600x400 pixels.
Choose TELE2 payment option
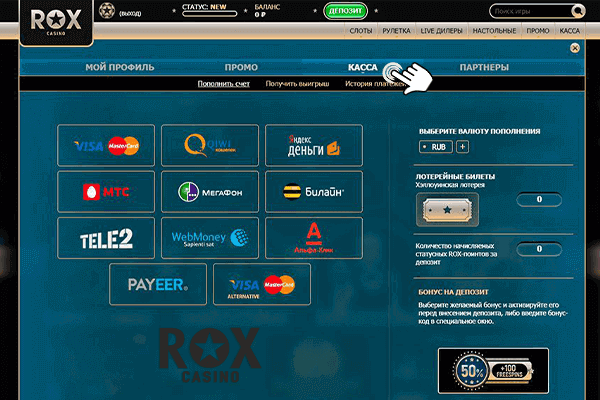[x=106, y=238]
